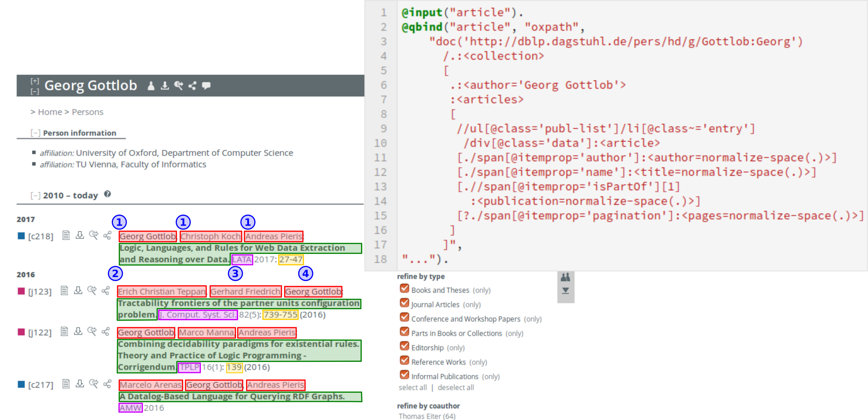Click the person icon beside Georg Gottlob title
Screen dimensions: 868x420
[x=151, y=86]
